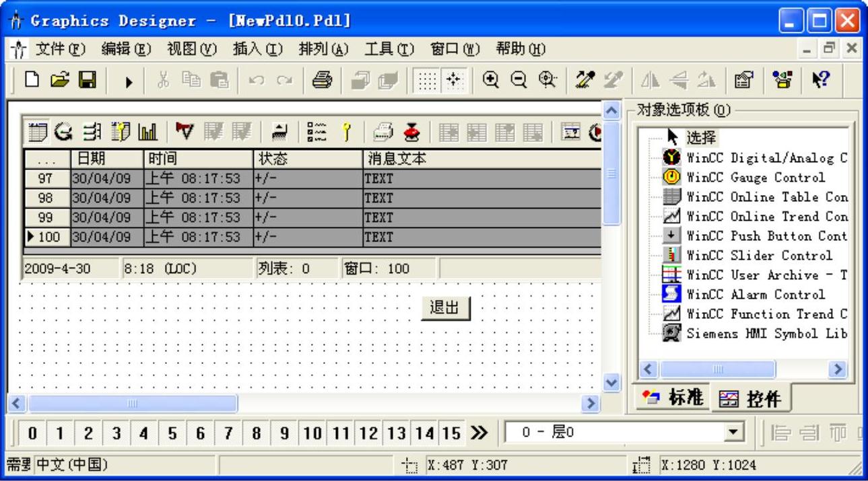Image resolution: width=868 pixels, height=481 pixels.
Task: Click the 退出 button on the canvas
Action: 445,308
